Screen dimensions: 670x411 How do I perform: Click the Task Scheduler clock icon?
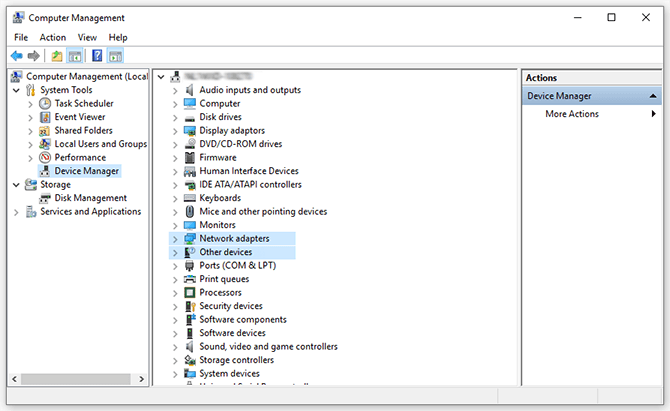[45, 103]
